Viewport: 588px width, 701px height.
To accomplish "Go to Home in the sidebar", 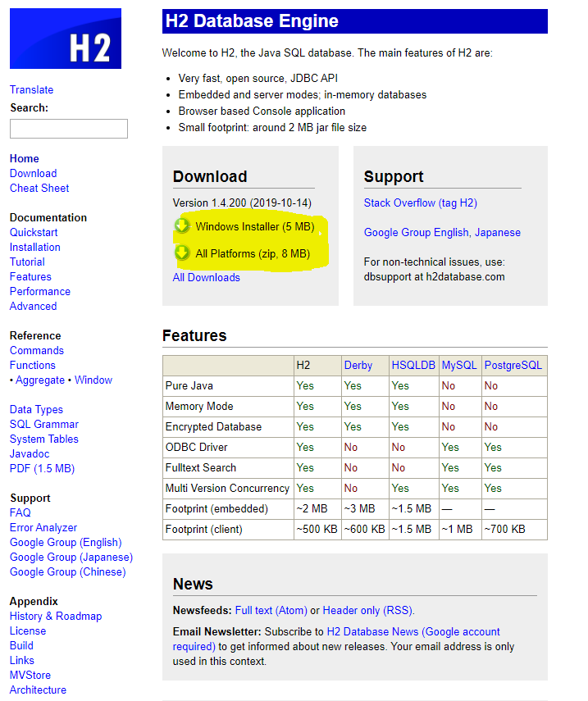I will coord(24,158).
